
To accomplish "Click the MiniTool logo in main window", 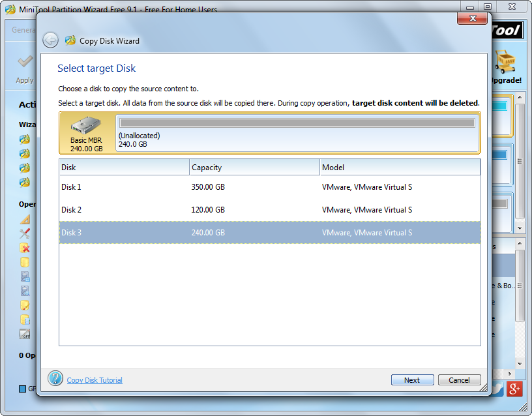I will [507, 31].
